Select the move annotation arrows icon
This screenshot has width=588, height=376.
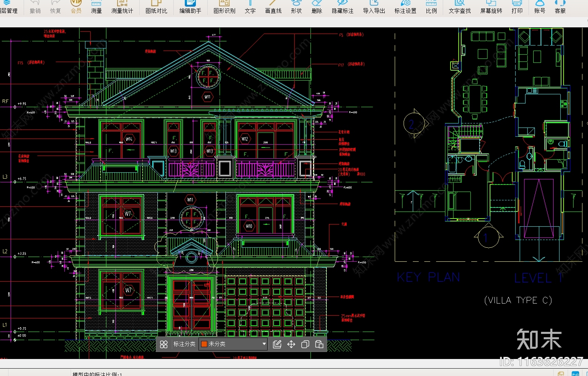291,344
